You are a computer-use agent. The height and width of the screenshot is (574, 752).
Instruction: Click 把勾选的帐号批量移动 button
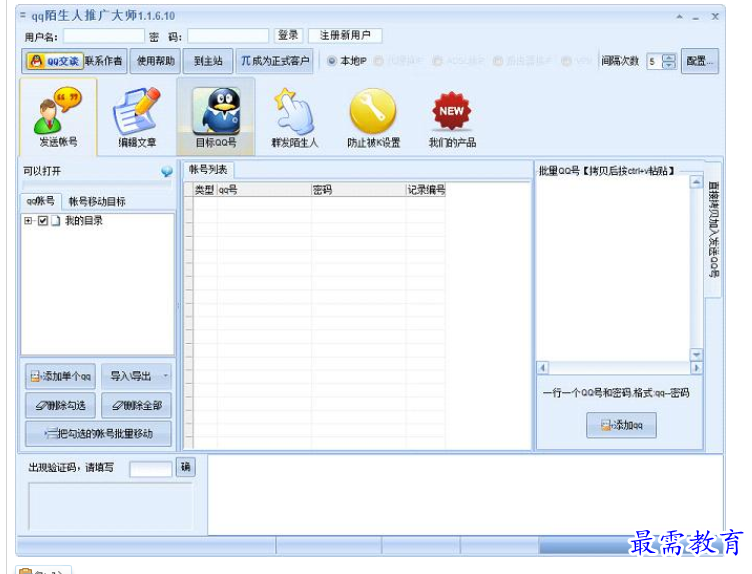(98, 434)
